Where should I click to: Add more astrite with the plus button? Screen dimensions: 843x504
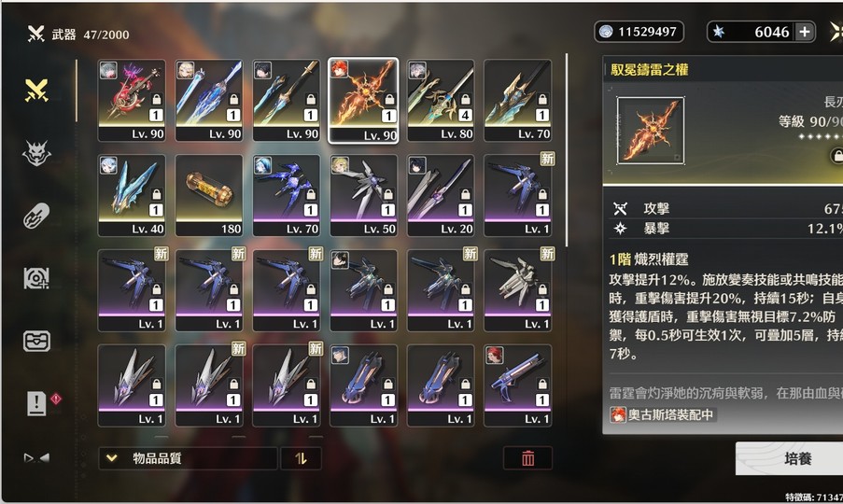pyautogui.click(x=805, y=33)
